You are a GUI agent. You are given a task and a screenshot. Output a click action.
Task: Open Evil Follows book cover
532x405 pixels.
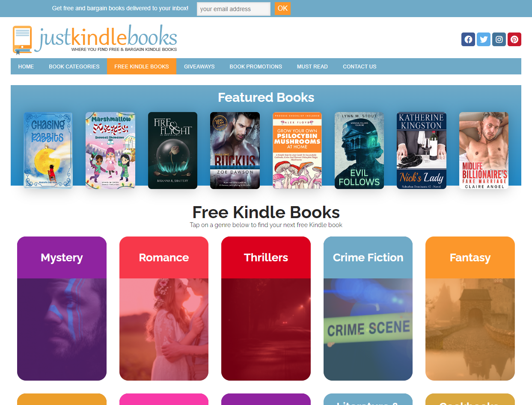coord(359,151)
